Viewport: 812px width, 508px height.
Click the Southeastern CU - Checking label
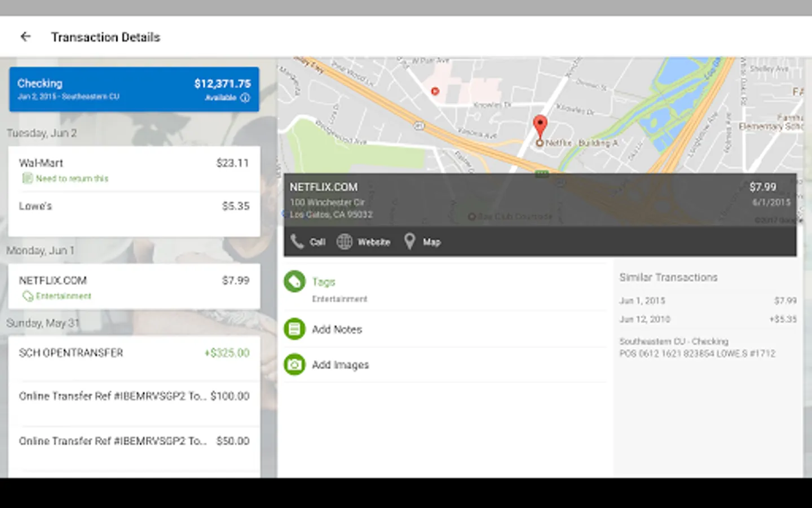[674, 341]
